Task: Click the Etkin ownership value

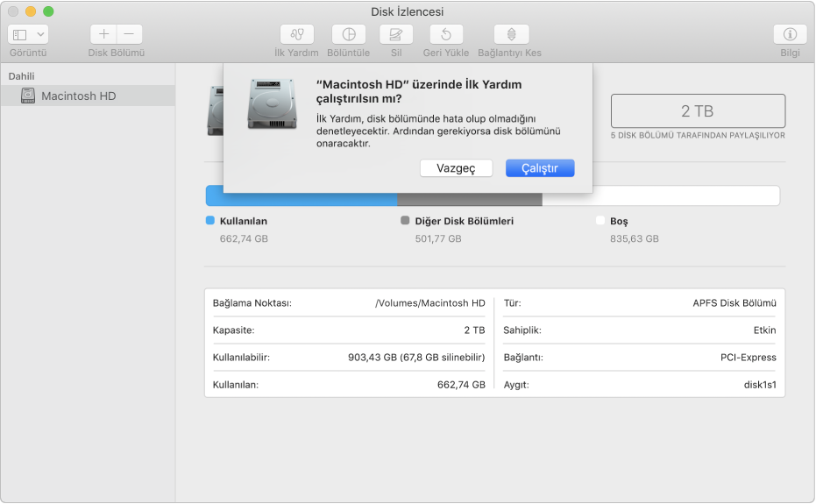Action: pos(764,330)
